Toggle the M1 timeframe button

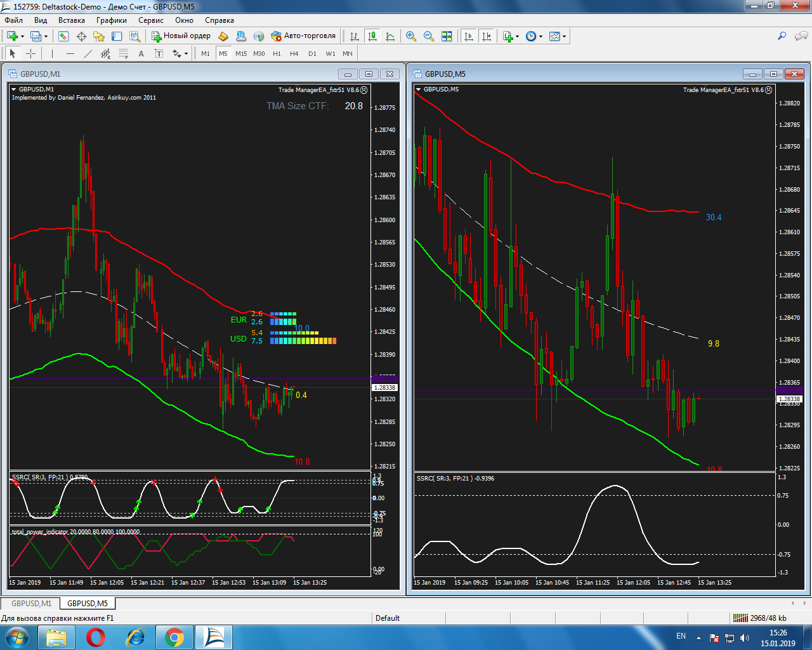click(x=206, y=53)
